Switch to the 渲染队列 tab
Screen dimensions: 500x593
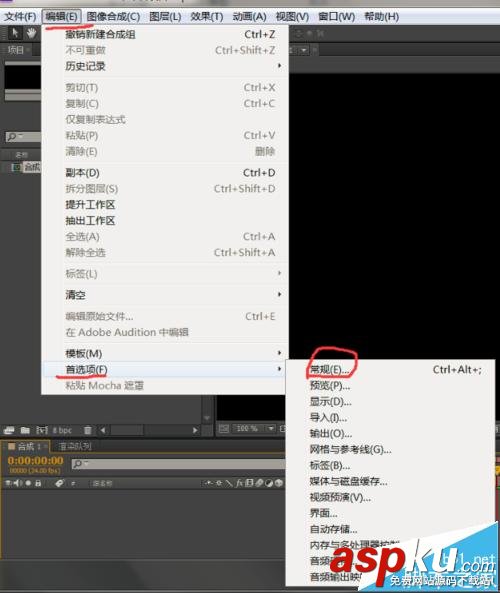(75, 447)
